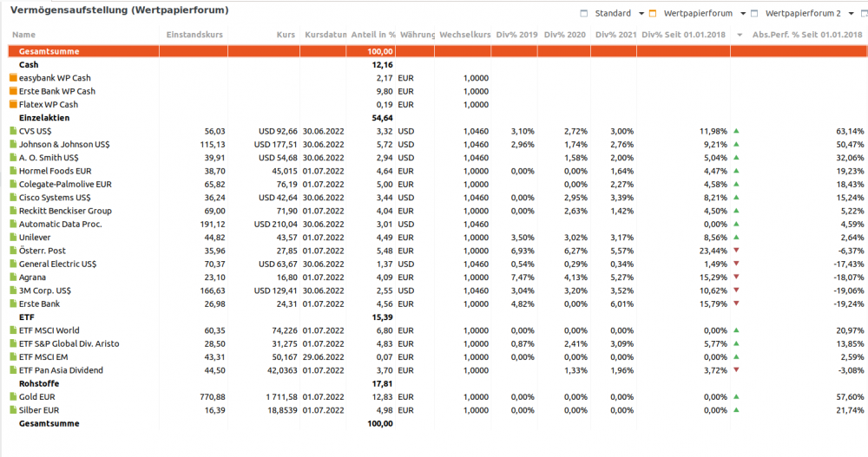Sort by Div% Seit 01.01.2018 column header
Viewport: 868px width, 457px height.
pyautogui.click(x=683, y=35)
